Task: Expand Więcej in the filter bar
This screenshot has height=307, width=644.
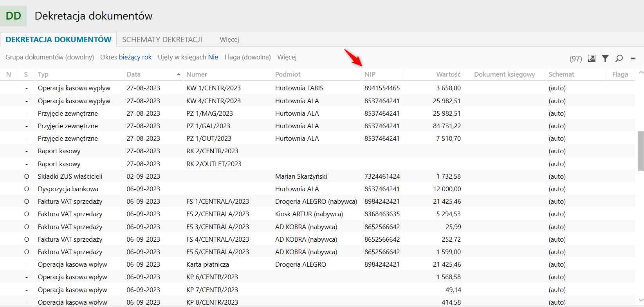Action: 287,57
